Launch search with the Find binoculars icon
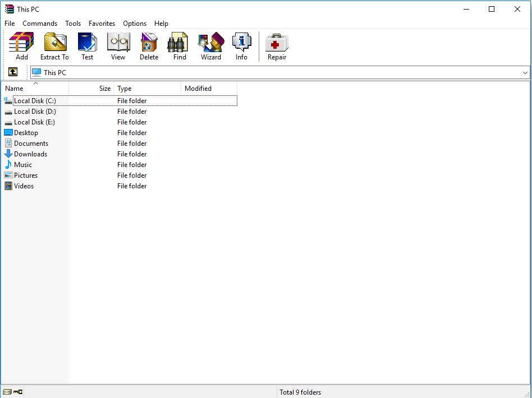The width and height of the screenshot is (532, 398). click(178, 46)
